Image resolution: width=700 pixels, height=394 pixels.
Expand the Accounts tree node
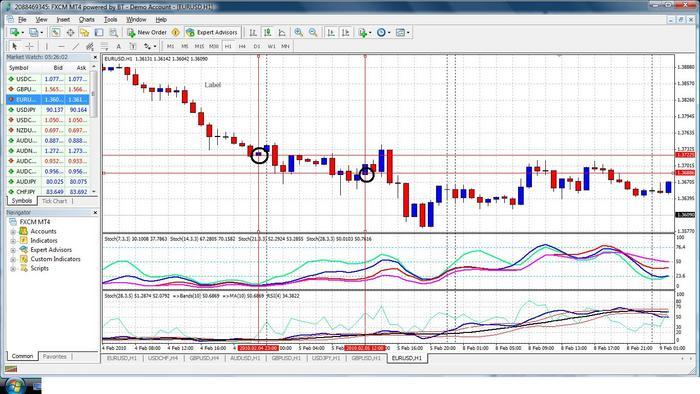click(13, 232)
